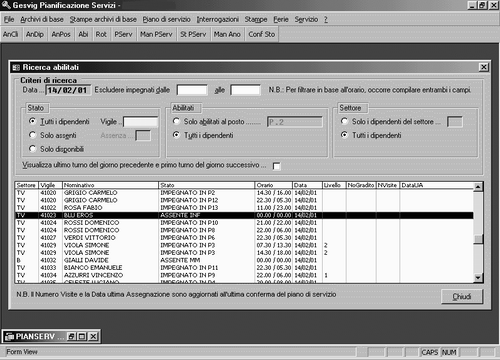Open the Servizio menu
Screen dimensions: 500x360
click(306, 19)
